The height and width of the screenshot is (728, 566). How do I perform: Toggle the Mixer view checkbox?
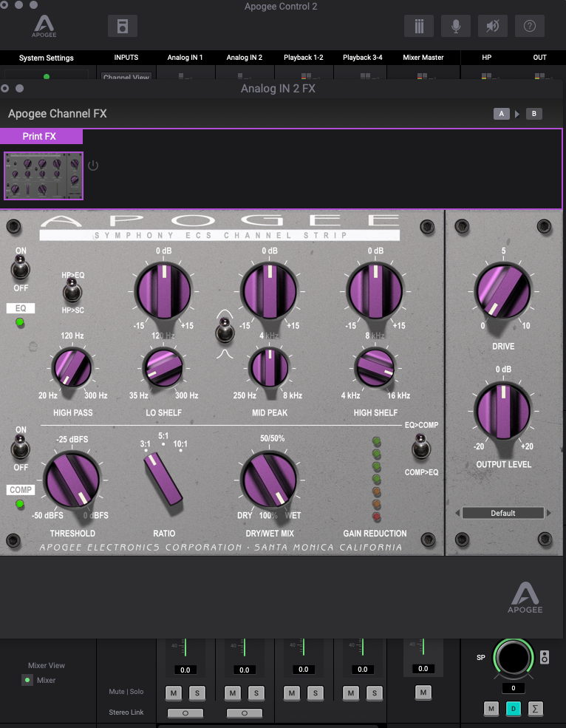[27, 680]
